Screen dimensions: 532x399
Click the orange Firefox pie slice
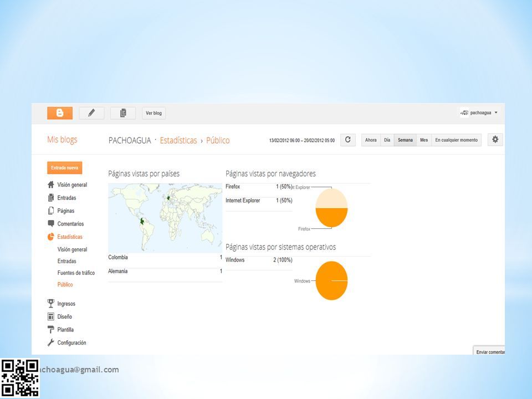331,217
